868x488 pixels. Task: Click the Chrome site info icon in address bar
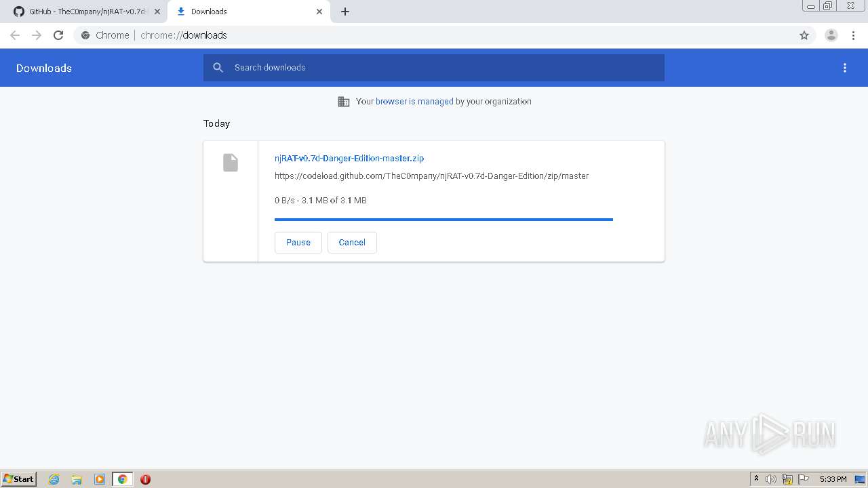point(85,35)
